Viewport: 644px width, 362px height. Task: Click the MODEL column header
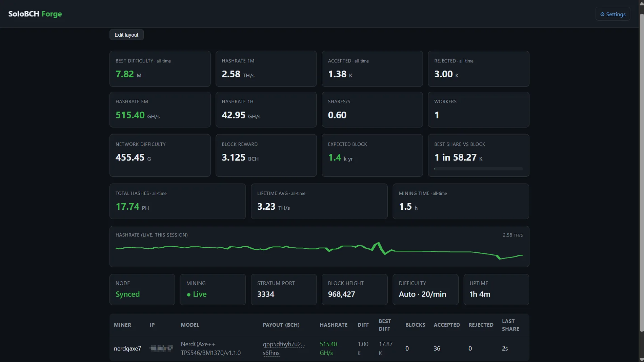[x=190, y=325]
